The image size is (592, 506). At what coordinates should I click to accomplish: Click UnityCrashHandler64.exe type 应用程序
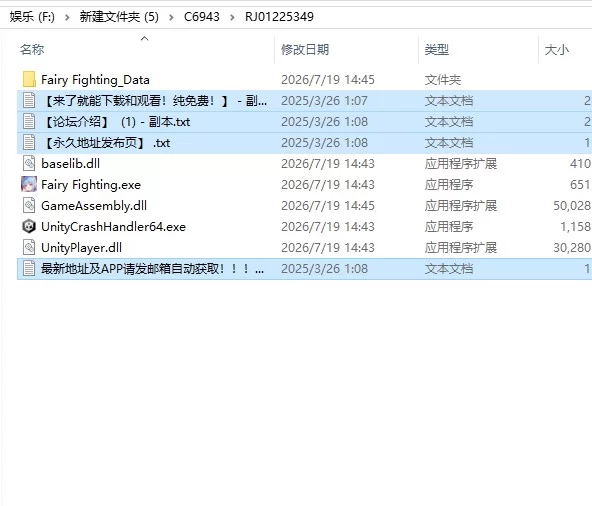coord(449,227)
